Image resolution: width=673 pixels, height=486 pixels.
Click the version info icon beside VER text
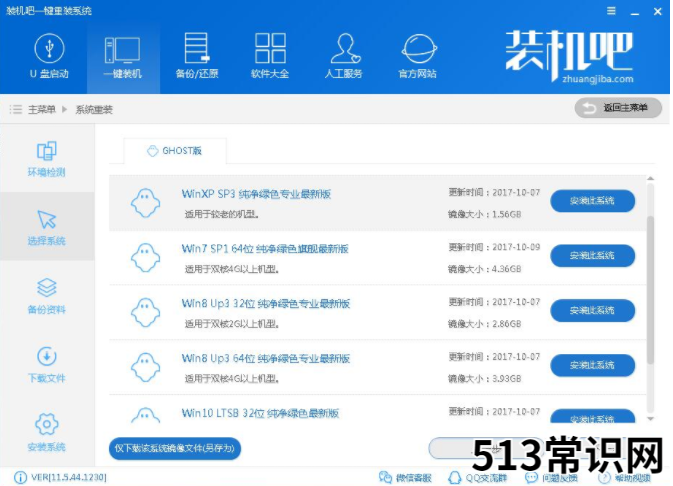[x=20, y=477]
